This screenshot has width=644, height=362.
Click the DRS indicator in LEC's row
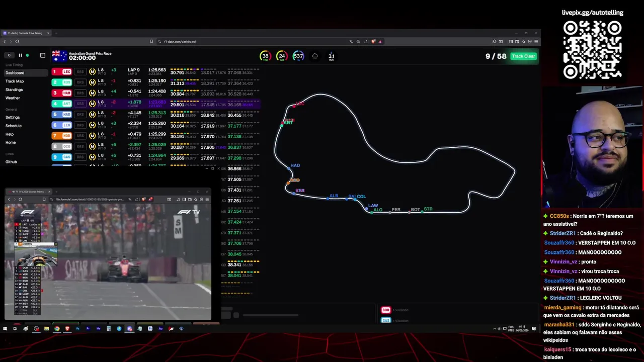click(80, 72)
